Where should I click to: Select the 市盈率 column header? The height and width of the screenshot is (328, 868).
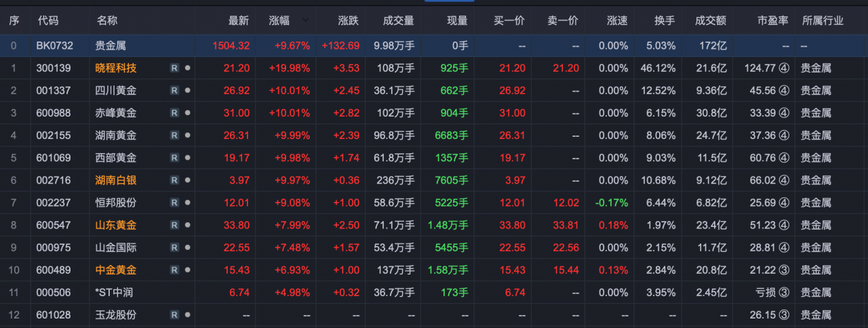click(772, 21)
